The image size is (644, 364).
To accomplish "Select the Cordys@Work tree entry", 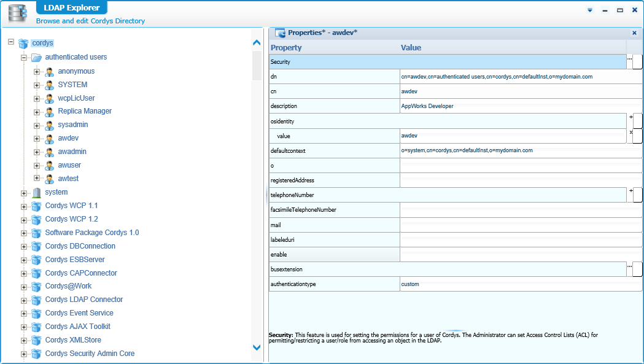I will tap(68, 286).
